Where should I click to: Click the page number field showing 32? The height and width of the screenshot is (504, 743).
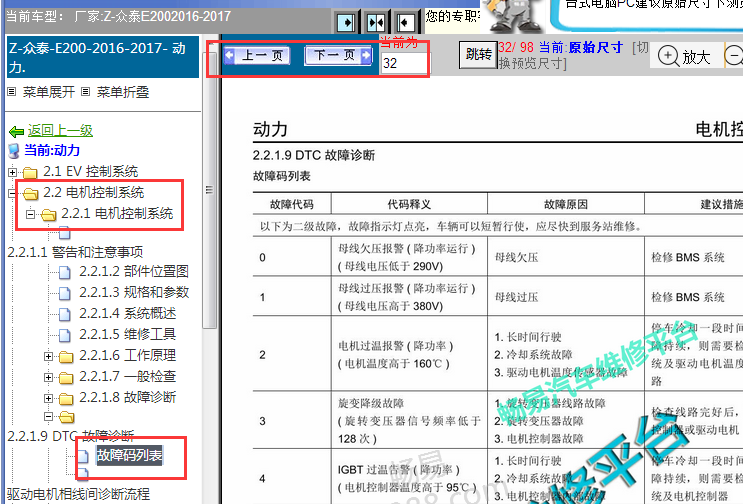(403, 63)
